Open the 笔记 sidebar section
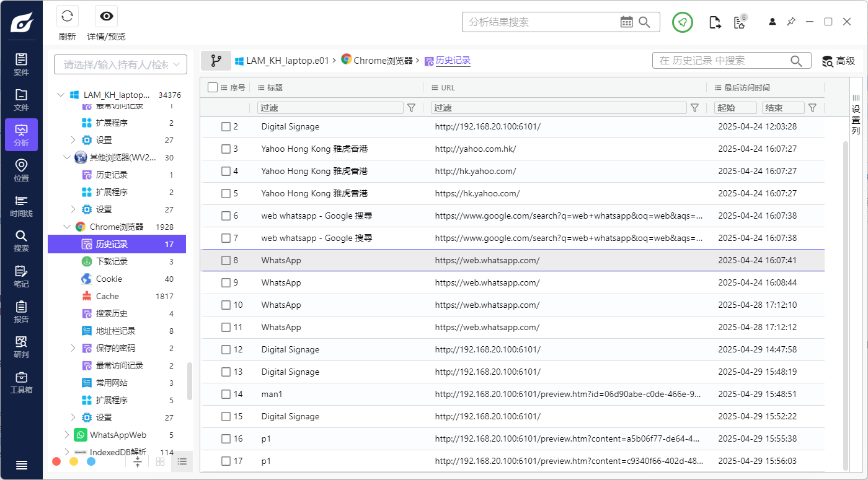This screenshot has width=868, height=480. [x=21, y=276]
